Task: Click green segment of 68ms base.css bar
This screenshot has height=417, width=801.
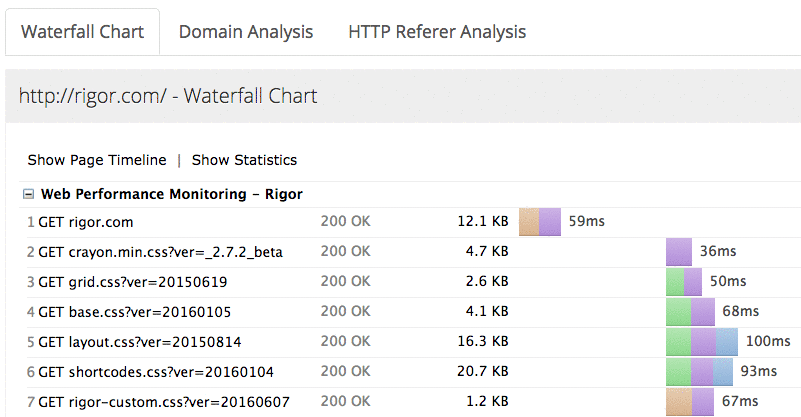Action: click(x=678, y=312)
